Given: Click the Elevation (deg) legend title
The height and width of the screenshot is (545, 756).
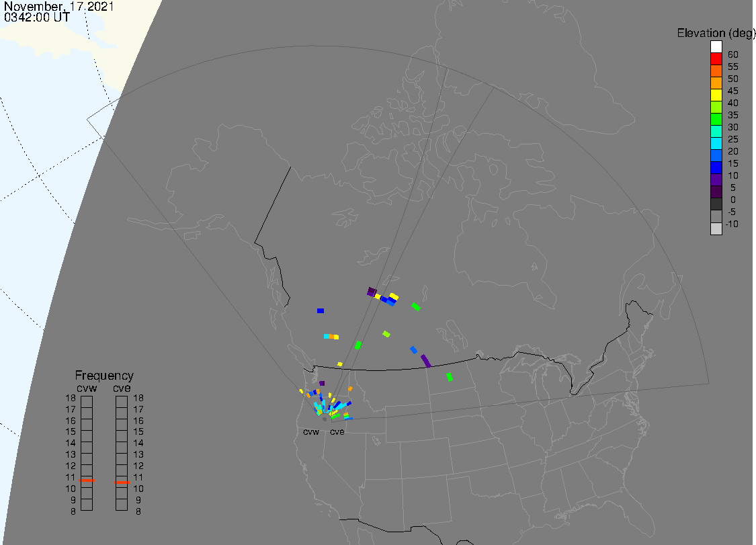Looking at the screenshot, I should 716,33.
